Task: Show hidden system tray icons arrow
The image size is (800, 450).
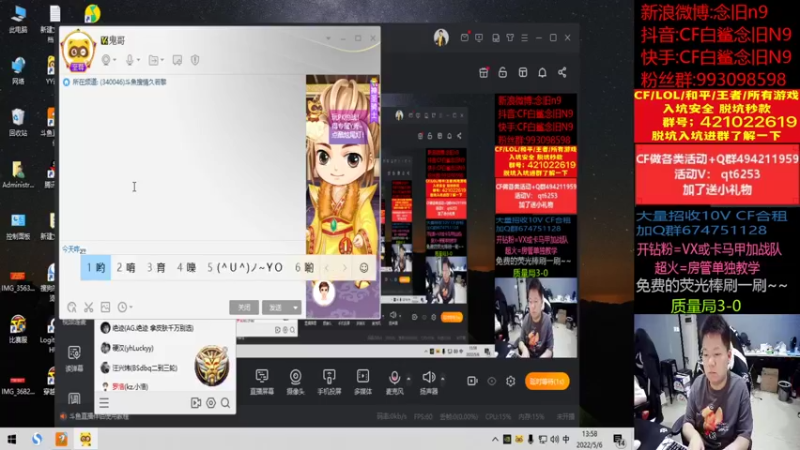Action: (x=495, y=439)
